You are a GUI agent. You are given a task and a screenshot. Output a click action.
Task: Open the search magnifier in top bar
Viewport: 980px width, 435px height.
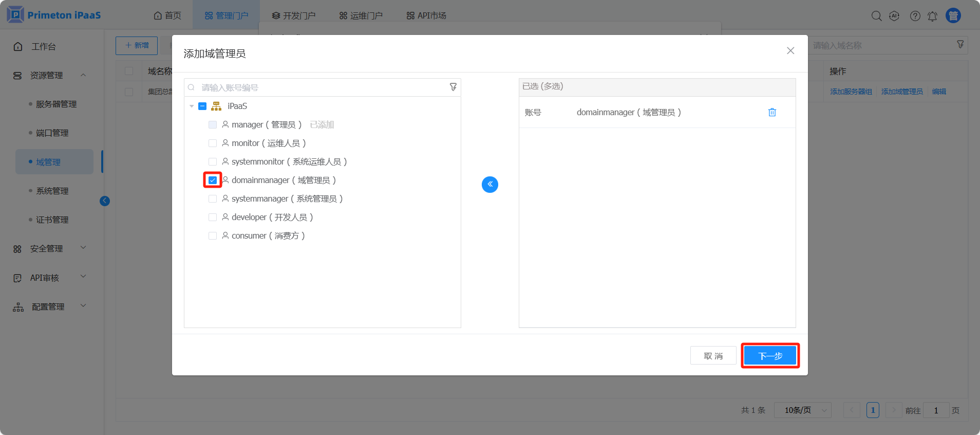[x=876, y=16]
